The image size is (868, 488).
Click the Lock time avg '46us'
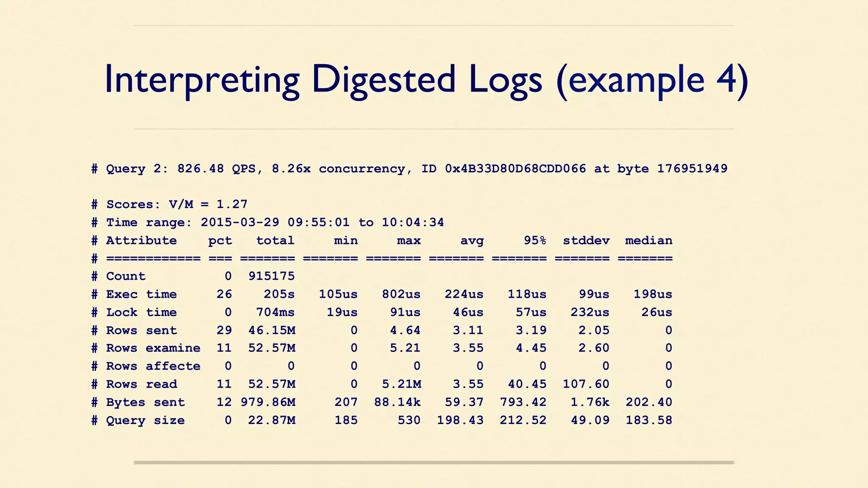click(x=468, y=312)
